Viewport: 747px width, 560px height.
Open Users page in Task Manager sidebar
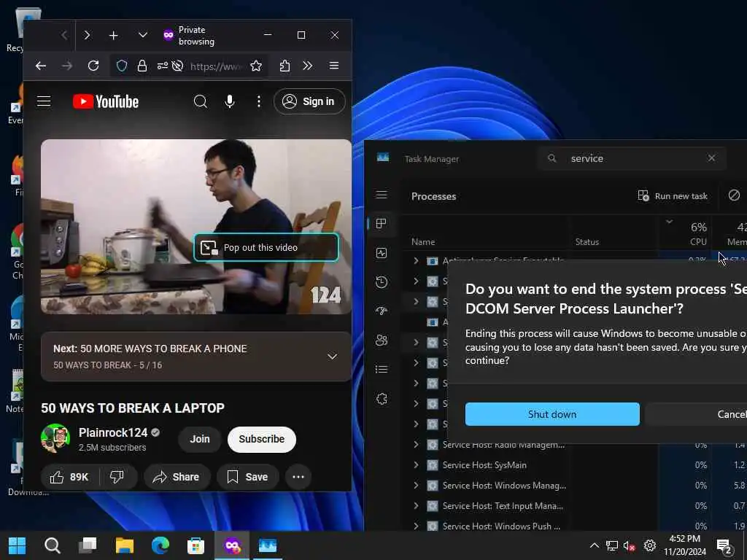click(x=381, y=341)
